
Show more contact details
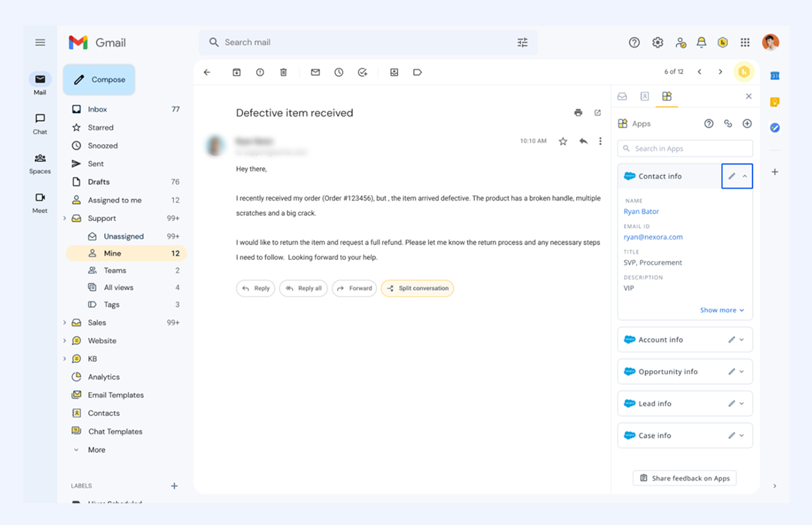pyautogui.click(x=722, y=310)
